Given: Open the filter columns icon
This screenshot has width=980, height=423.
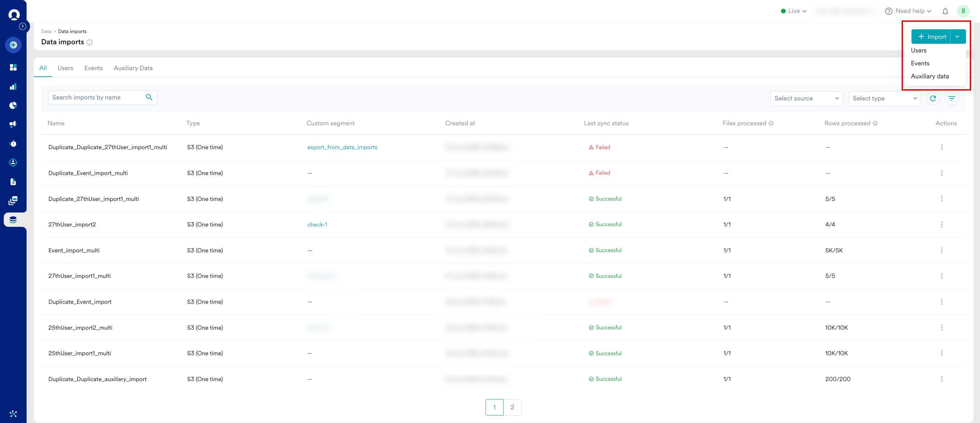Looking at the screenshot, I should pyautogui.click(x=951, y=98).
